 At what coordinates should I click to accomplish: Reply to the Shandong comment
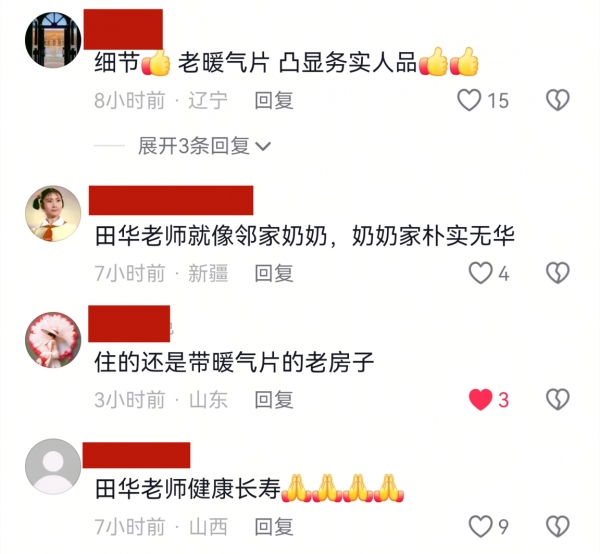tap(274, 400)
